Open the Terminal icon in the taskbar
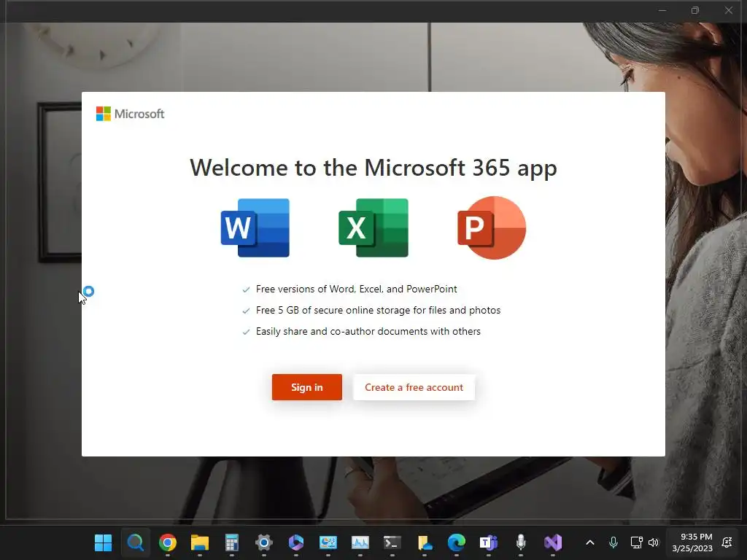Viewport: 747px width, 560px height. 392,542
